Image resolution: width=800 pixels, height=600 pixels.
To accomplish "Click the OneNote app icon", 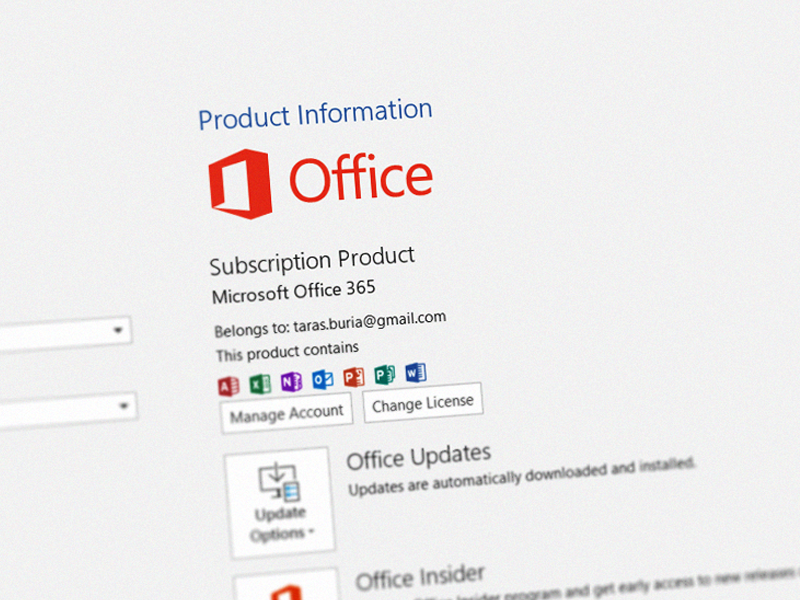I will point(291,381).
